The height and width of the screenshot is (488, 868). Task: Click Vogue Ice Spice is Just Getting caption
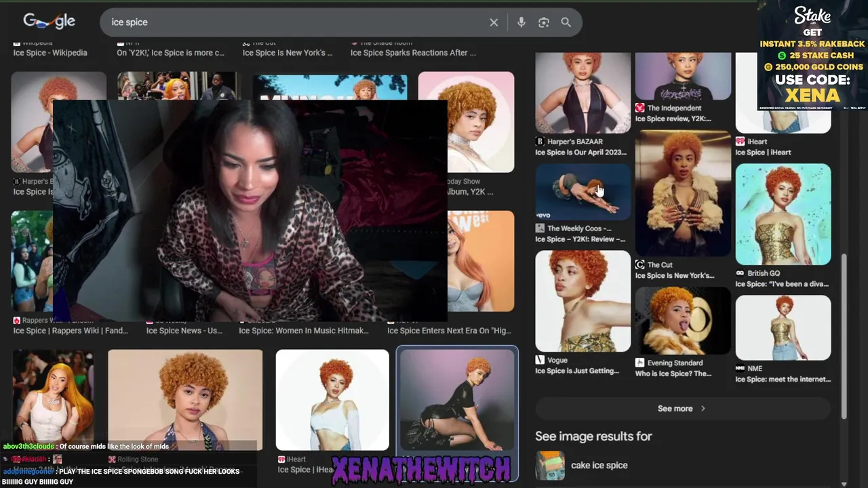click(x=577, y=371)
